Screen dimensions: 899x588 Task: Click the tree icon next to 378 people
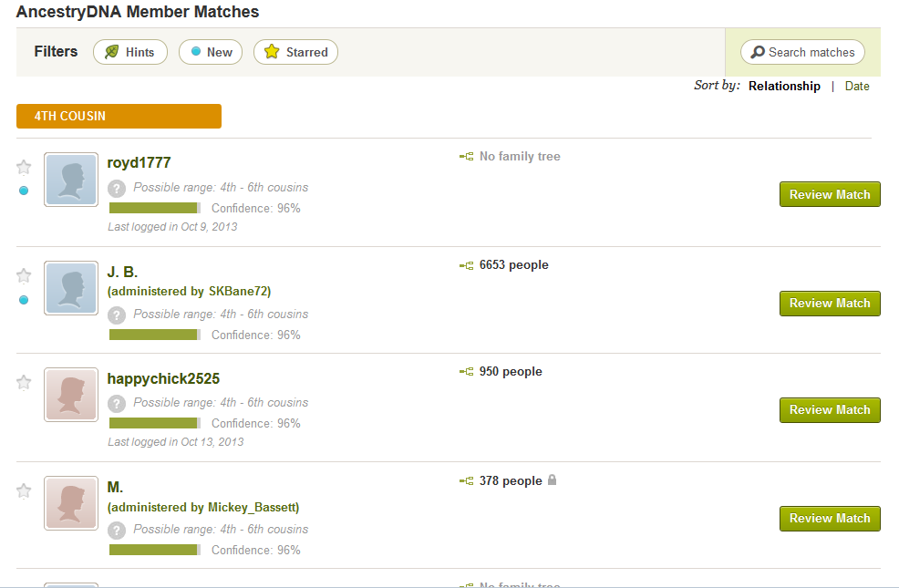[x=466, y=480]
